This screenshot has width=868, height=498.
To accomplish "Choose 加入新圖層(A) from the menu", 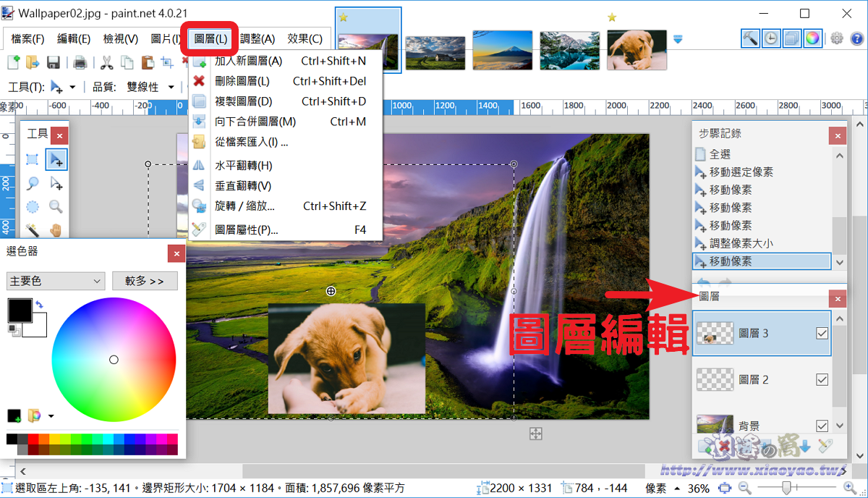I will pos(285,61).
